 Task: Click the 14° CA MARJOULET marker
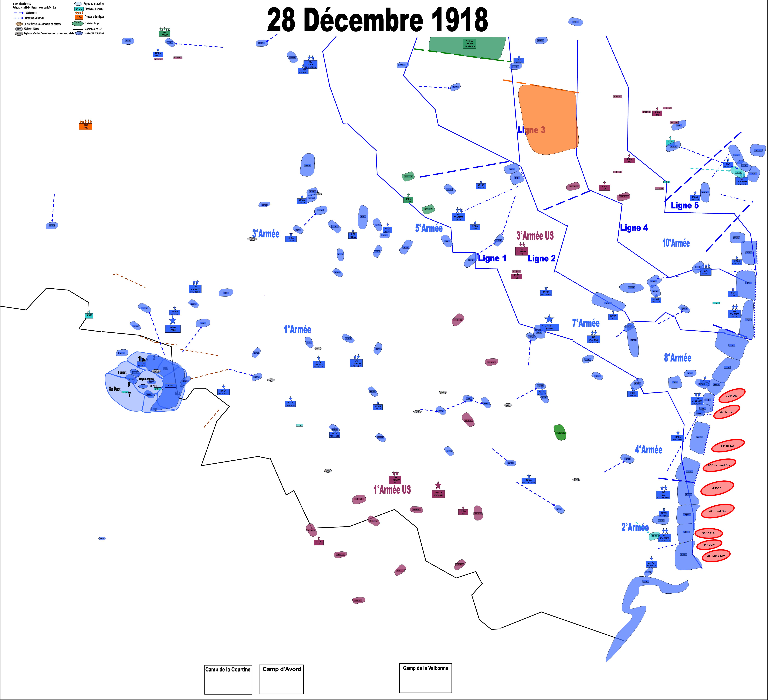[546, 293]
